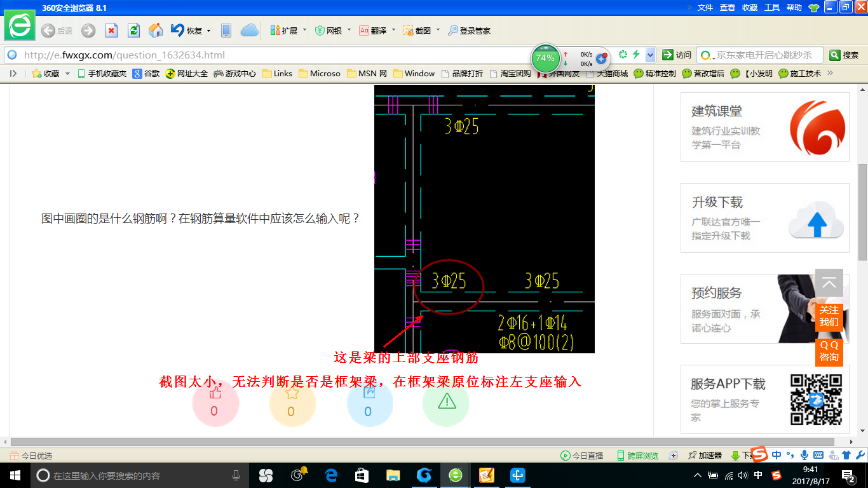The height and width of the screenshot is (488, 868).
Task: Open the 文件 menu
Action: 705,8
